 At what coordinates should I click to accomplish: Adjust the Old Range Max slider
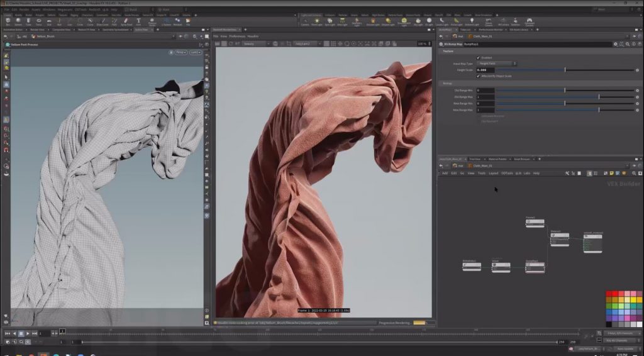565,97
